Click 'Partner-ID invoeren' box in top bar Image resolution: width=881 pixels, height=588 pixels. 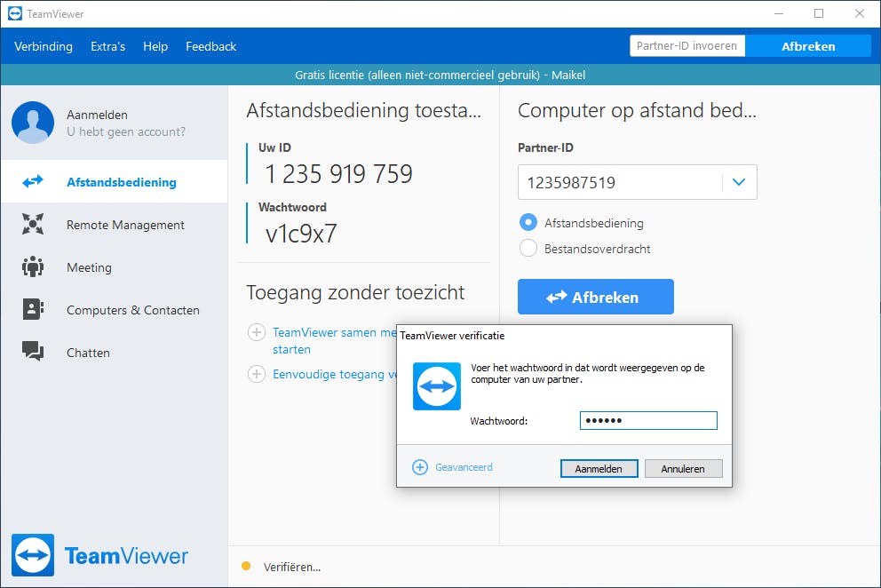click(x=687, y=46)
